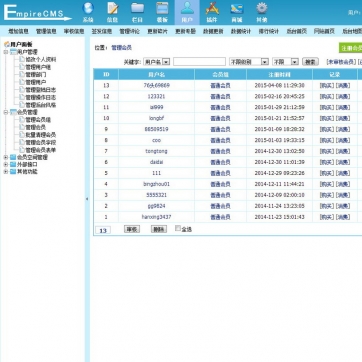The height and width of the screenshot is (362, 362).
Task: Open 管理登陆日志 in the sidebar tree
Action: click(x=41, y=90)
